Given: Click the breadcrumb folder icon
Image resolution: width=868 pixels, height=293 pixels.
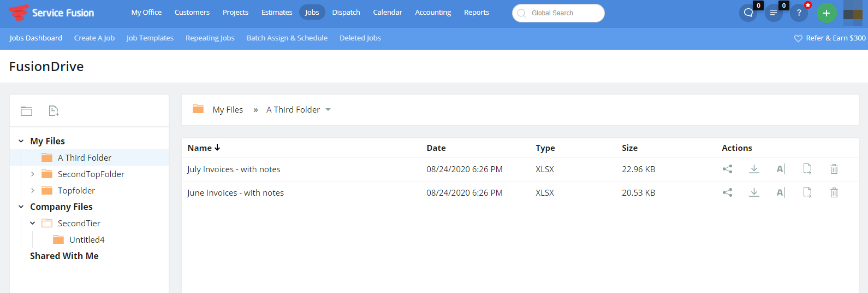Looking at the screenshot, I should coord(198,109).
